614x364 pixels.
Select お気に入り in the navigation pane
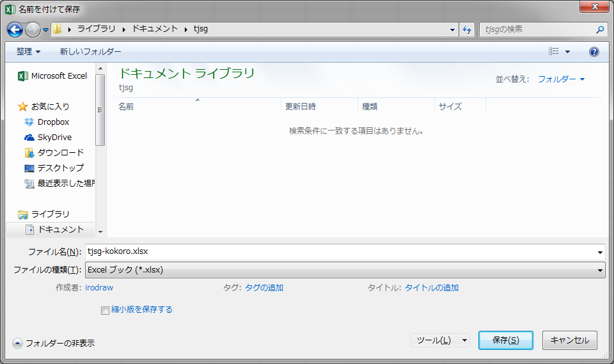click(x=44, y=107)
